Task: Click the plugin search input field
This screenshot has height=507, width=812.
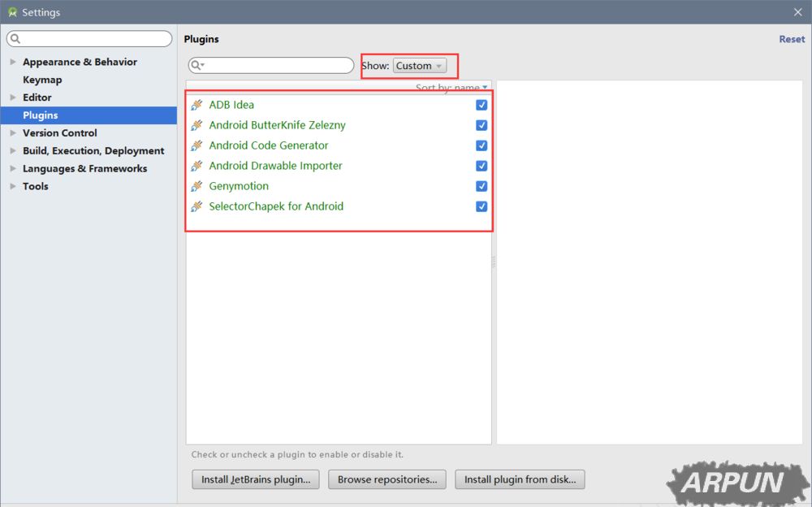Action: [x=271, y=65]
